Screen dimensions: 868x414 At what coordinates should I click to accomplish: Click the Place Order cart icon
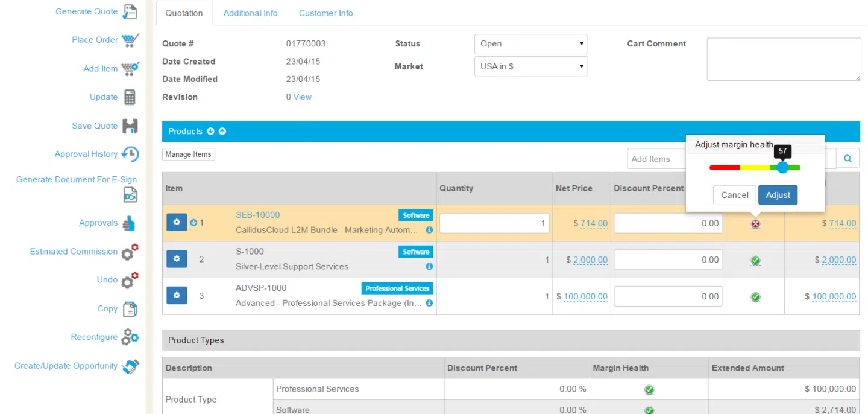pos(128,40)
